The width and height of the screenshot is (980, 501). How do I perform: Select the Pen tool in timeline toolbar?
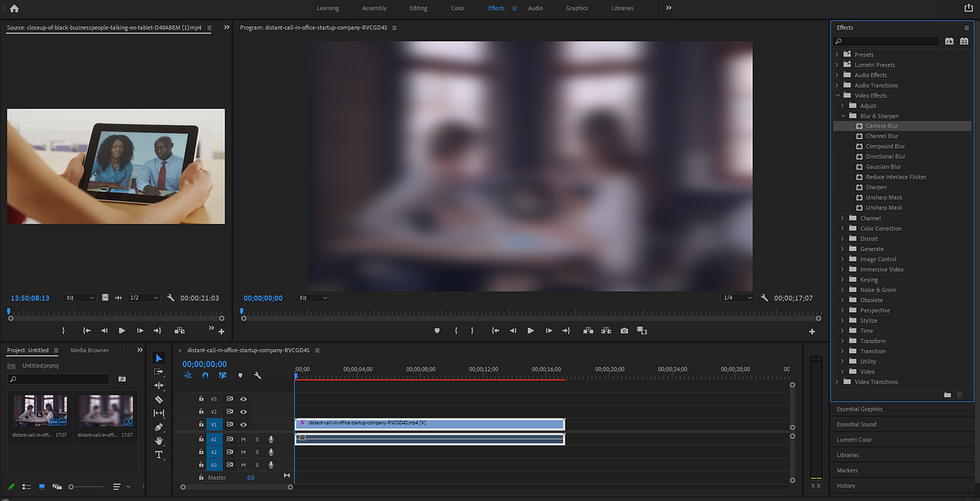(159, 426)
